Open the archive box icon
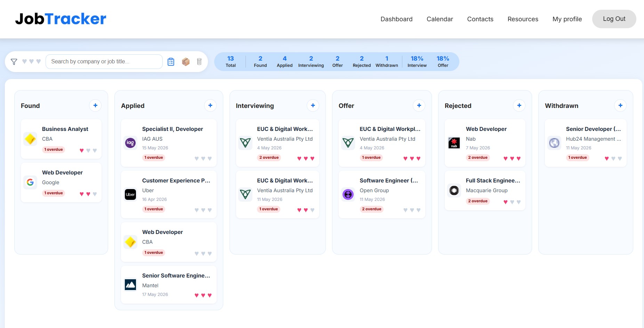 (186, 62)
